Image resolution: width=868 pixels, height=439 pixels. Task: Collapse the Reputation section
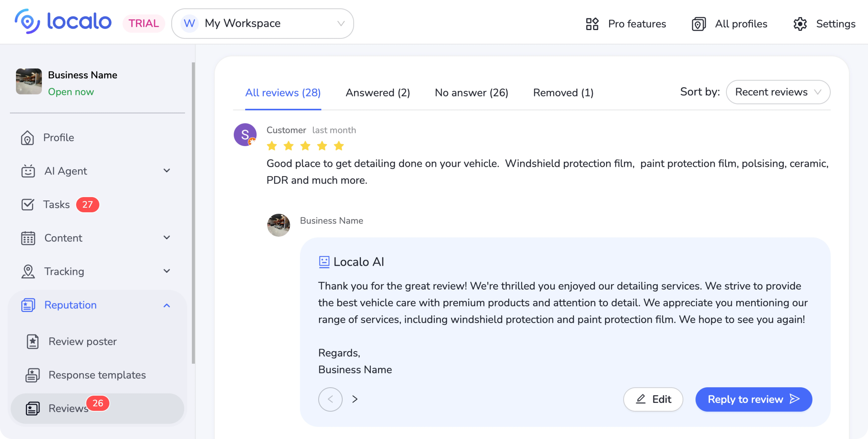[166, 305]
